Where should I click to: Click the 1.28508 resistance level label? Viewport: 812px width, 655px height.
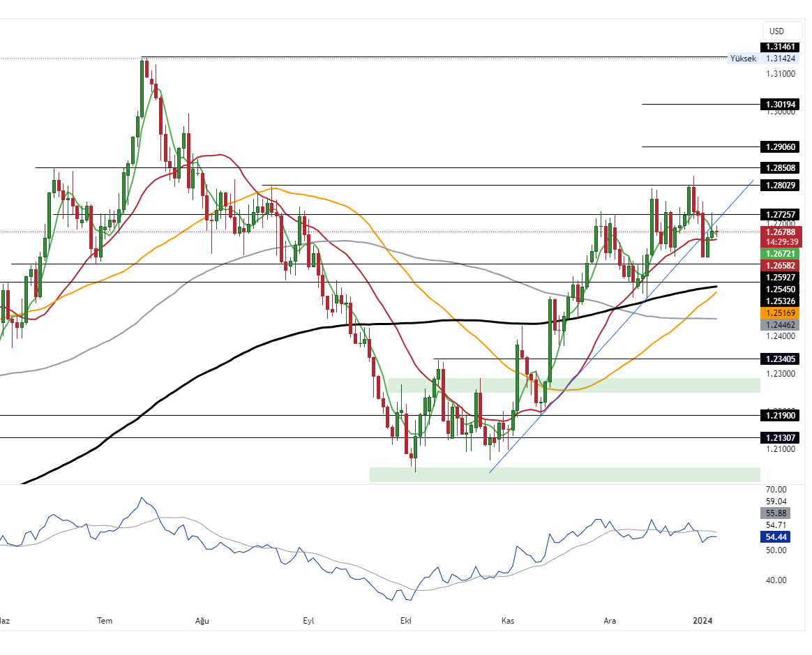tap(781, 168)
